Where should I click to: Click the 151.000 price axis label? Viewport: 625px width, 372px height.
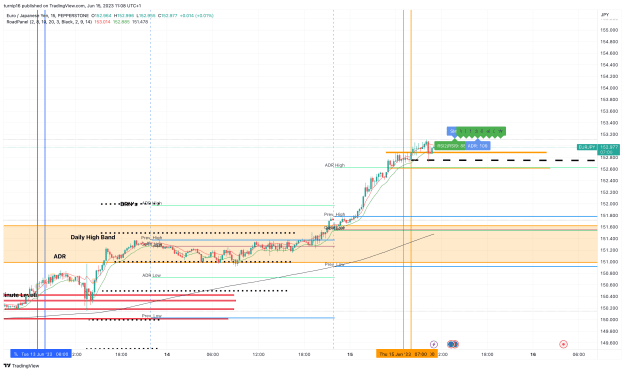[x=609, y=262]
